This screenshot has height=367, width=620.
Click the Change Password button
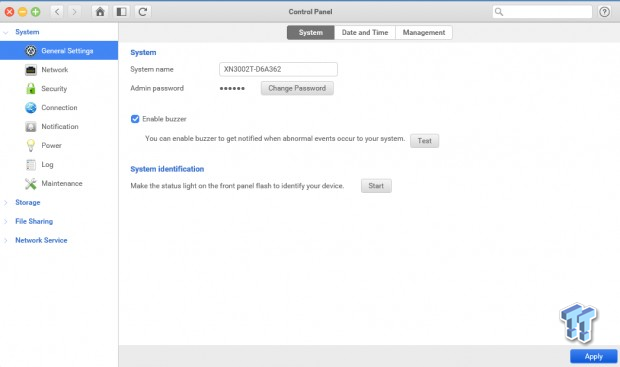click(297, 88)
